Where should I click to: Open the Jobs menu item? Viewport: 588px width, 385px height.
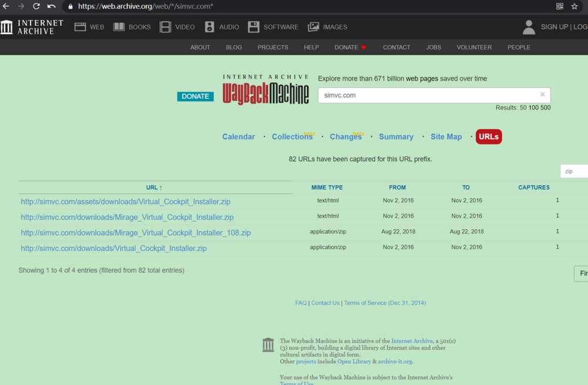pos(433,47)
